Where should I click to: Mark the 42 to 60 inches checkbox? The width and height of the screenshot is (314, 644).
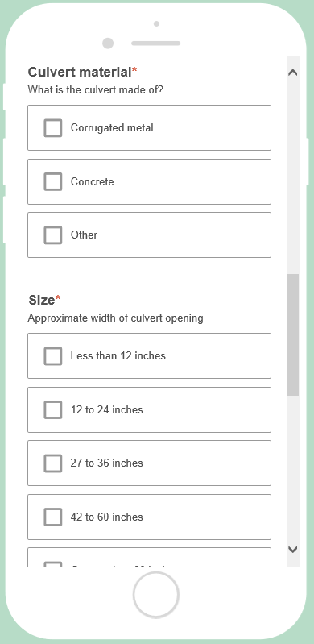point(53,517)
